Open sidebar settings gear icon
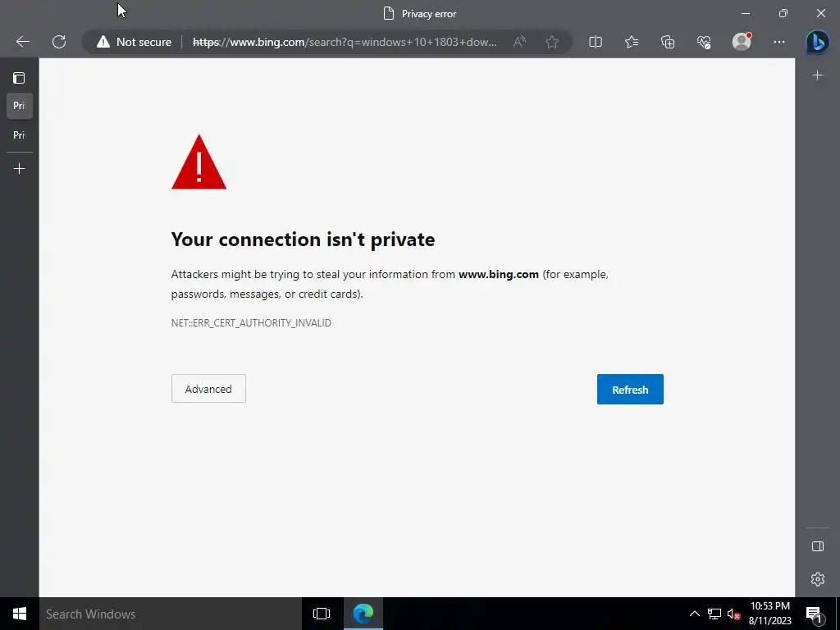This screenshot has height=630, width=840. pos(818,579)
